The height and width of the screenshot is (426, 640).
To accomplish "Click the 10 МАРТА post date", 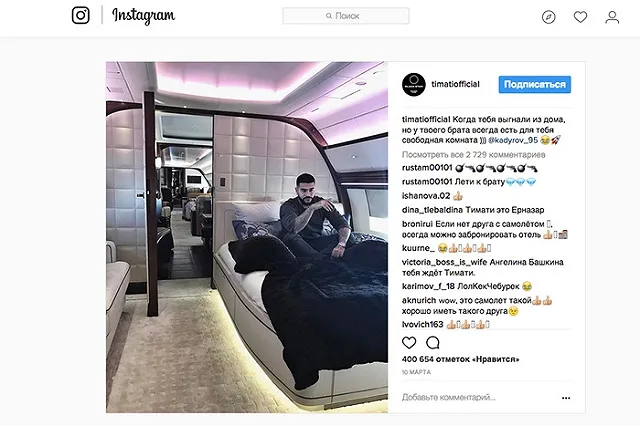I will click(x=416, y=372).
